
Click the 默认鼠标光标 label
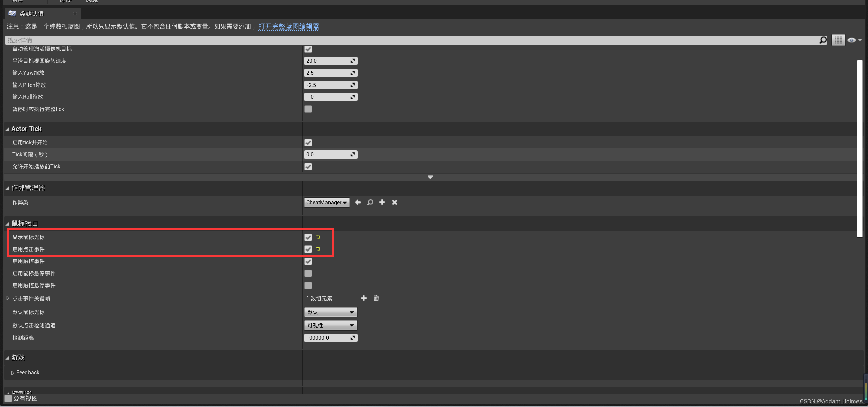pyautogui.click(x=28, y=312)
